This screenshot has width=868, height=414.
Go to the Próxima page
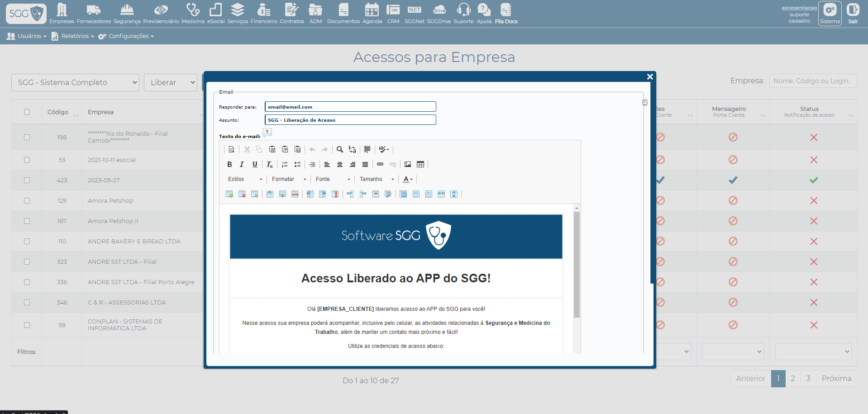tap(836, 378)
